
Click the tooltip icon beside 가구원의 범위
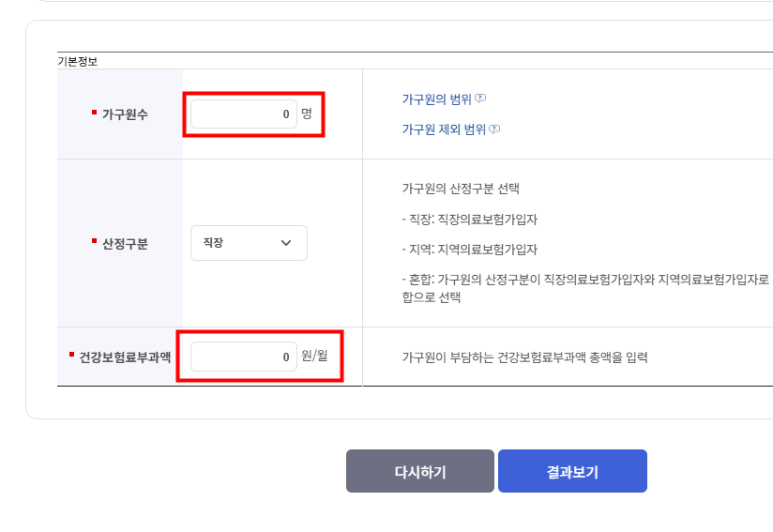click(480, 99)
